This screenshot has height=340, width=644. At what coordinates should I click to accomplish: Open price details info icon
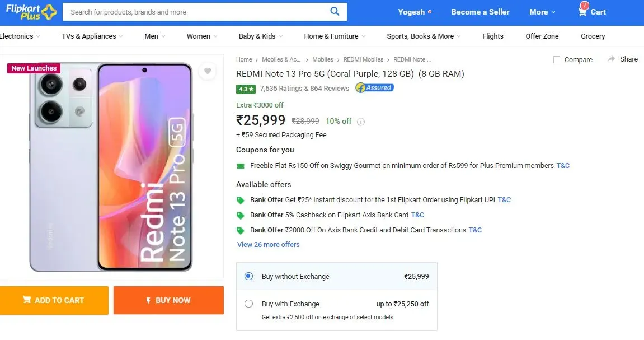[361, 122]
